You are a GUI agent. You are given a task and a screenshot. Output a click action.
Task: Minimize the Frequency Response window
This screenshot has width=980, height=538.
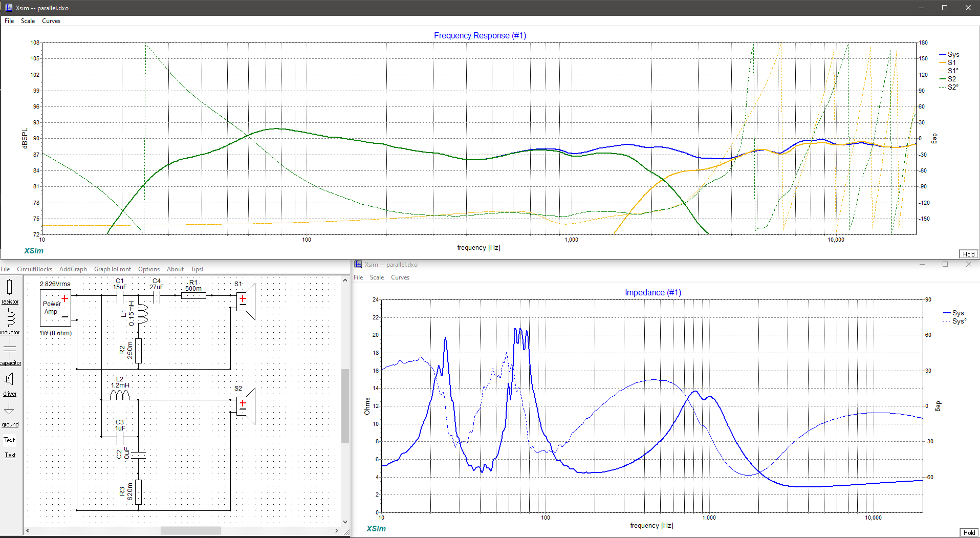pyautogui.click(x=922, y=8)
